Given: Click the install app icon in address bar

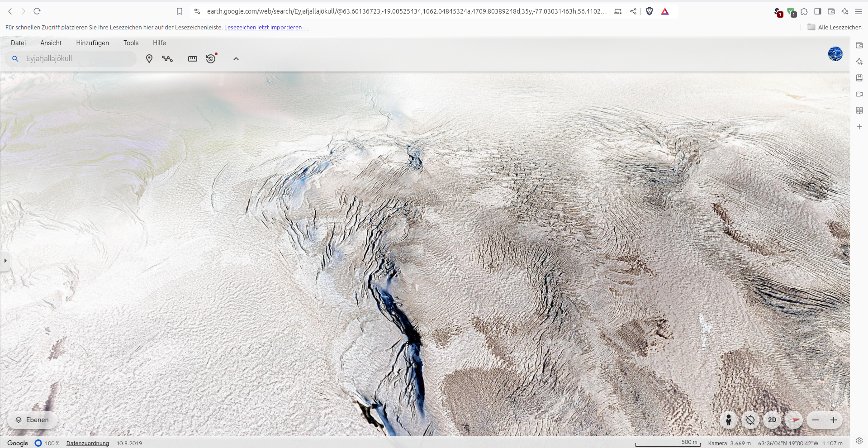Looking at the screenshot, I should click(618, 11).
